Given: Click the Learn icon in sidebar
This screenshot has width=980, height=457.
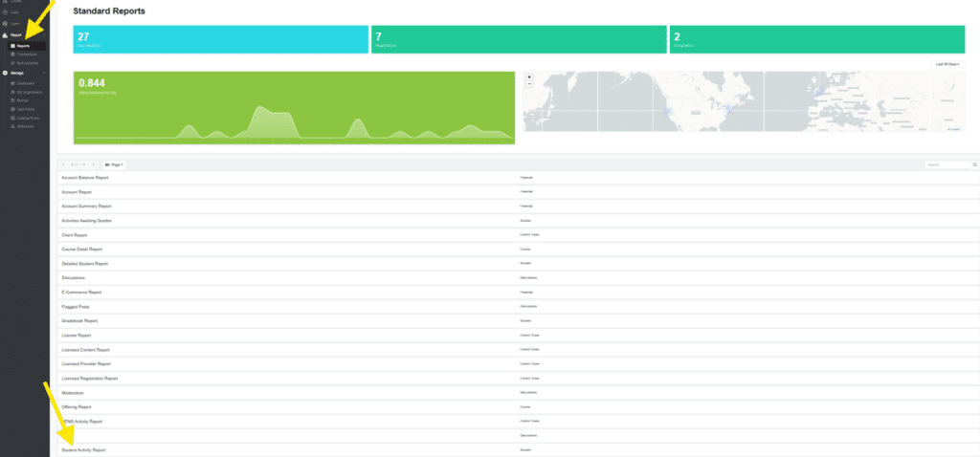Looking at the screenshot, I should point(5,23).
